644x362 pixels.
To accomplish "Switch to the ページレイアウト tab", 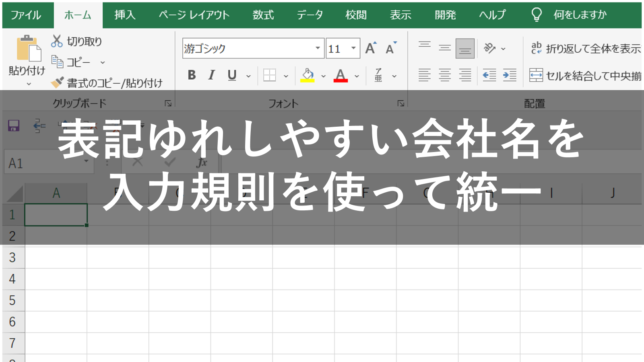I will pos(194,15).
